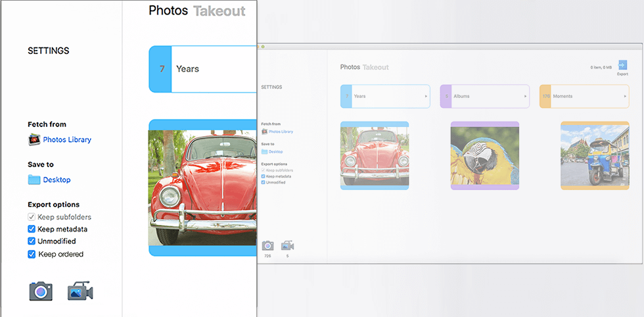Click the video camera icon above 5 in the small window
The image size is (644, 317).
288,246
